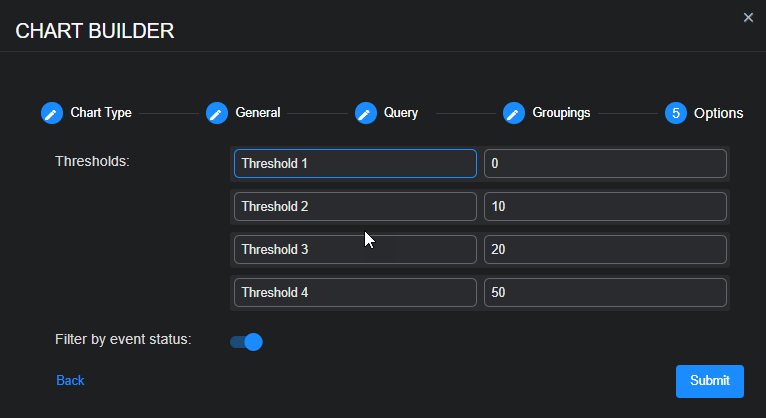
Task: Jump to the Groupings step label
Action: click(x=560, y=113)
